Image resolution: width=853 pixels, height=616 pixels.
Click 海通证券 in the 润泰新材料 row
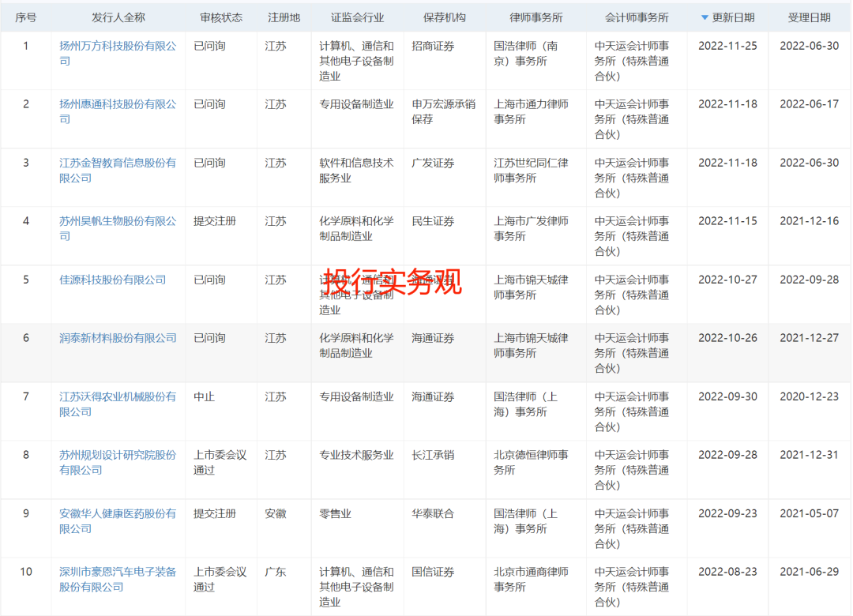pos(433,338)
